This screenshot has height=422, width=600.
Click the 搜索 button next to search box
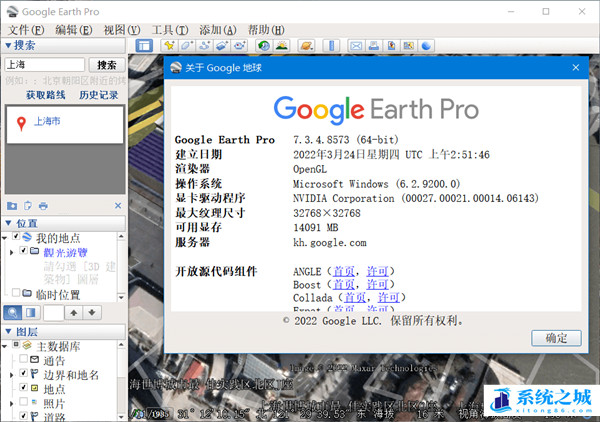point(107,65)
